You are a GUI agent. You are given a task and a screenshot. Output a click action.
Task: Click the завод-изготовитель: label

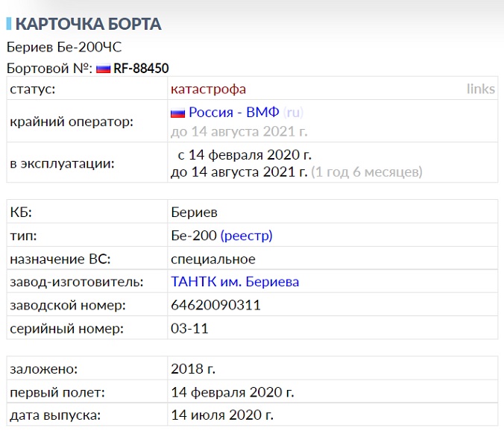coord(77,282)
